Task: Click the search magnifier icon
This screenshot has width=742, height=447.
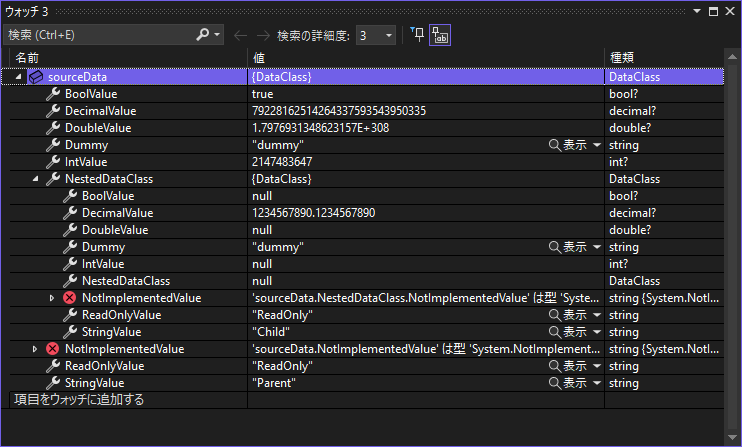Action: [203, 35]
